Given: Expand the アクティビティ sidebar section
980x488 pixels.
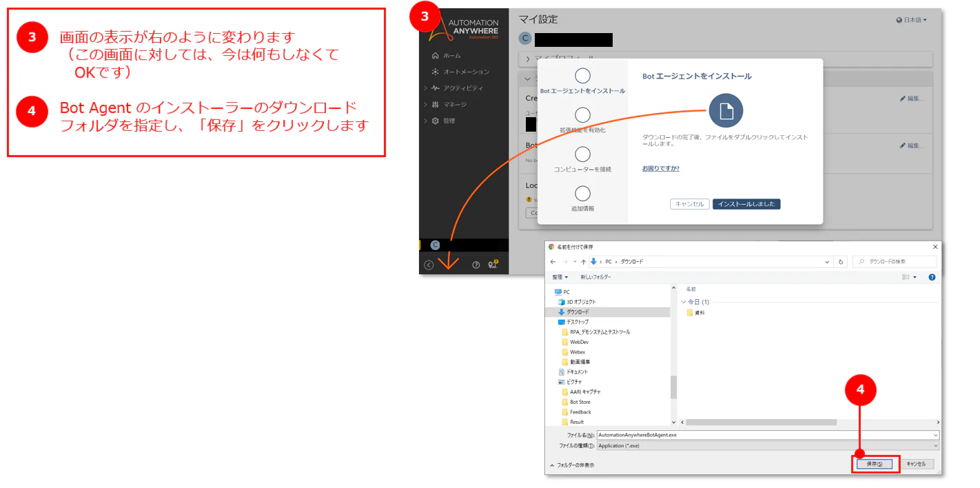Looking at the screenshot, I should pyautogui.click(x=453, y=88).
